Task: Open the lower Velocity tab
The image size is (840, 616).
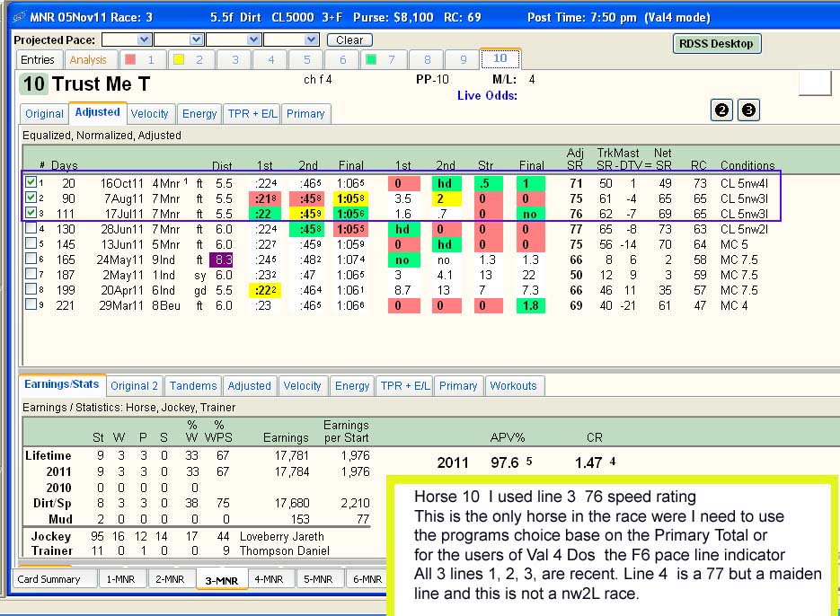Action: [x=302, y=385]
